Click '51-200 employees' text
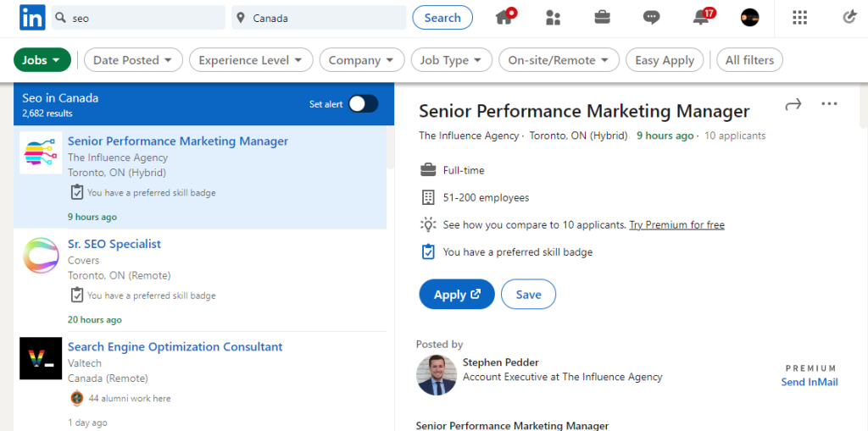 pos(486,197)
